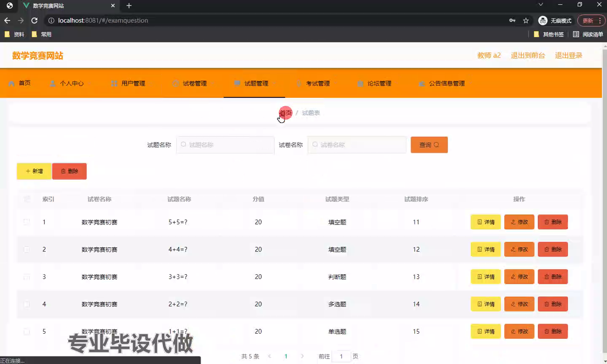Click the 无痕模式 incognito indicator

(555, 20)
